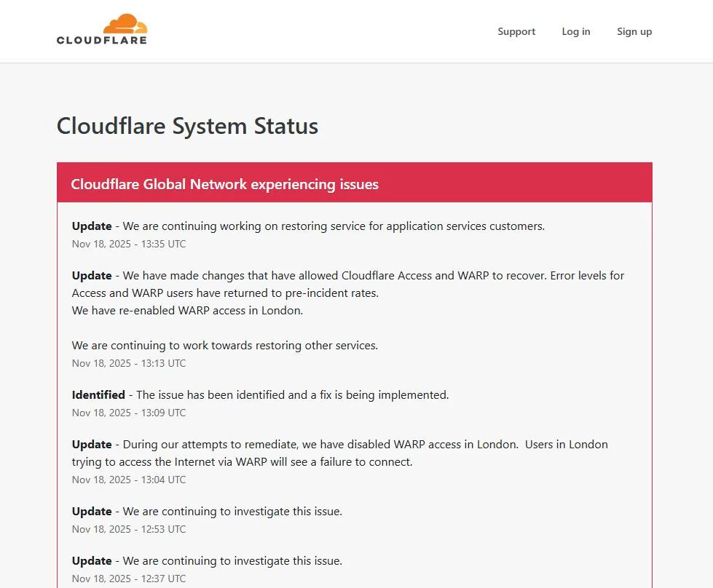The height and width of the screenshot is (588, 713).
Task: Click the re-enabled WARP access in London line
Action: click(x=187, y=311)
